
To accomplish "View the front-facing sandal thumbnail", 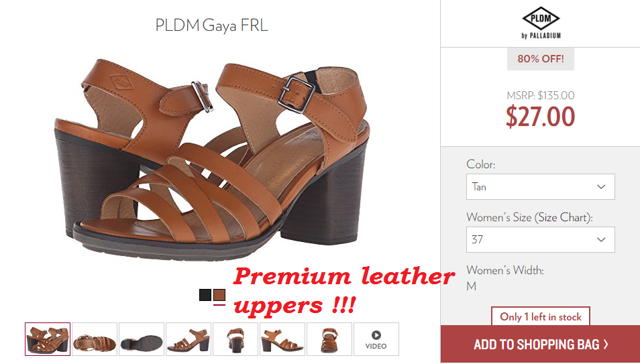I will 329,339.
